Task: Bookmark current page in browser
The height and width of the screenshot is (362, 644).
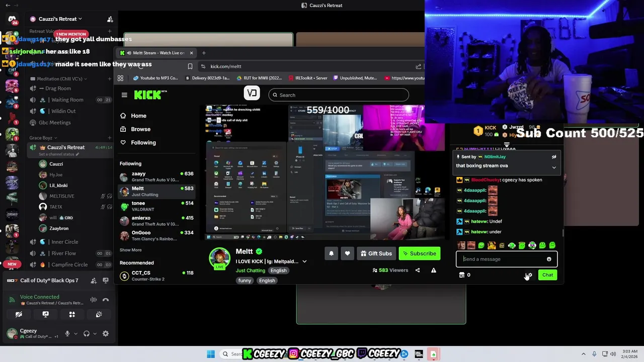Action: pos(190,66)
